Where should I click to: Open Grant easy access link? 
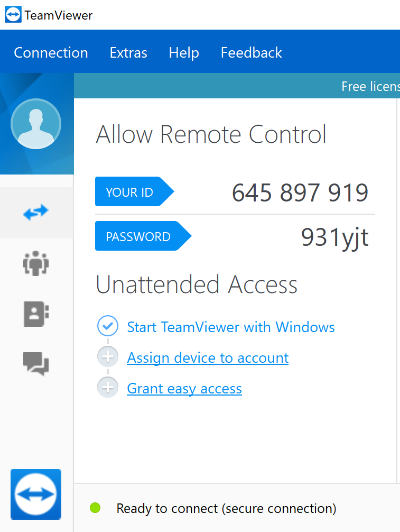[184, 389]
